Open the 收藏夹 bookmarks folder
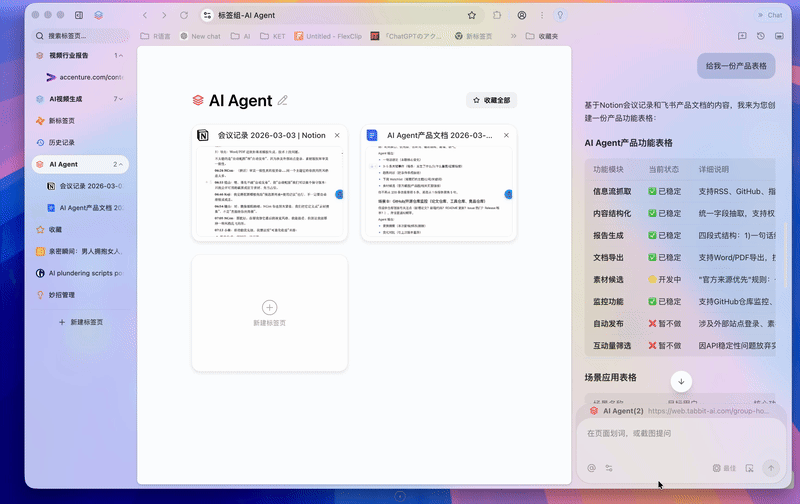This screenshot has width=800, height=504. pos(542,36)
